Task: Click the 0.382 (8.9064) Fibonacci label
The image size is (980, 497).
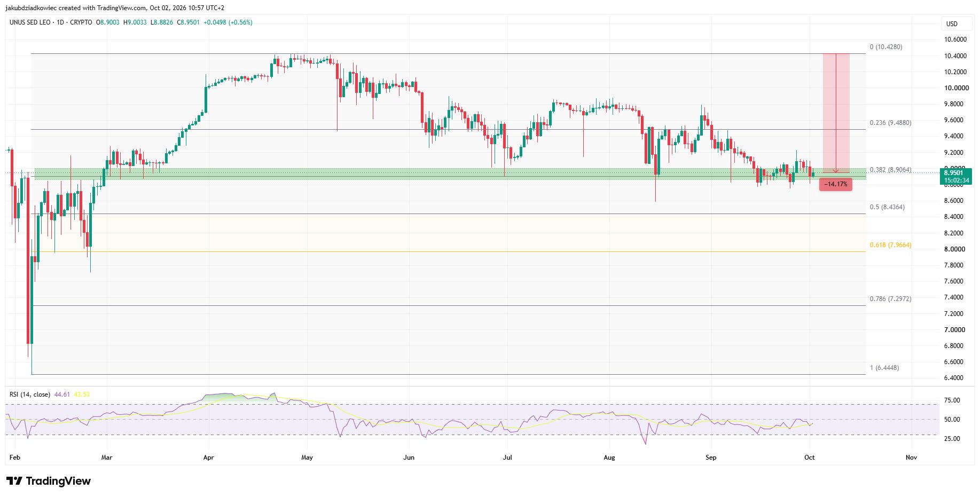Action: [890, 170]
